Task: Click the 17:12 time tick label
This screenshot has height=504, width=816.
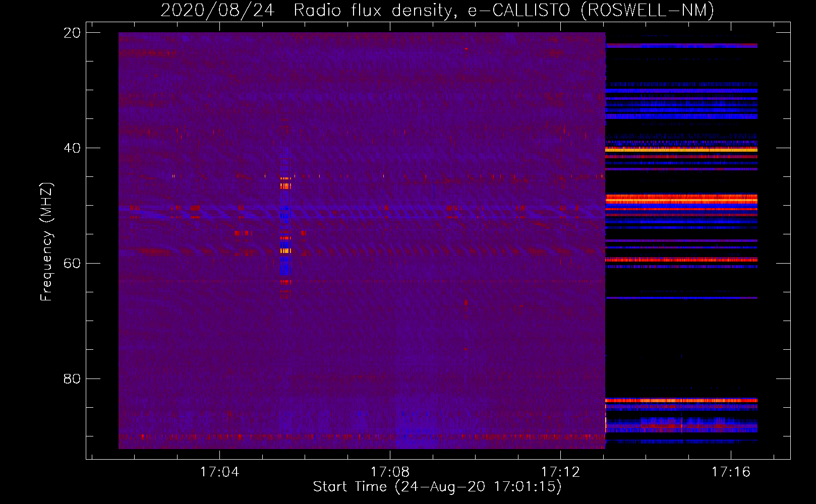Action: point(560,472)
